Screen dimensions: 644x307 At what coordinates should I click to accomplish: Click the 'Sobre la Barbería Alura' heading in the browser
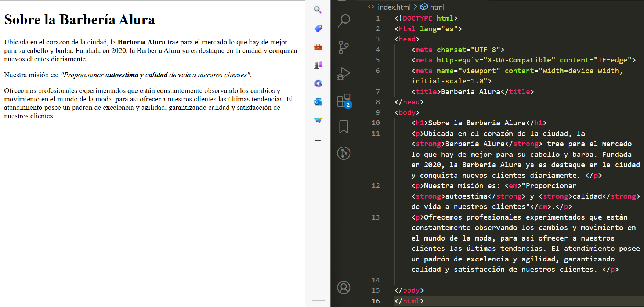point(79,19)
